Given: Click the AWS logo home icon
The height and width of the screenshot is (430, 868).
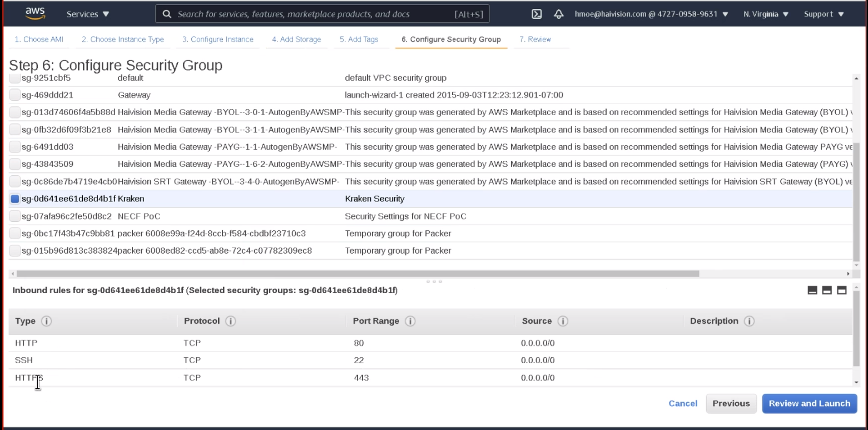Looking at the screenshot, I should (x=35, y=13).
